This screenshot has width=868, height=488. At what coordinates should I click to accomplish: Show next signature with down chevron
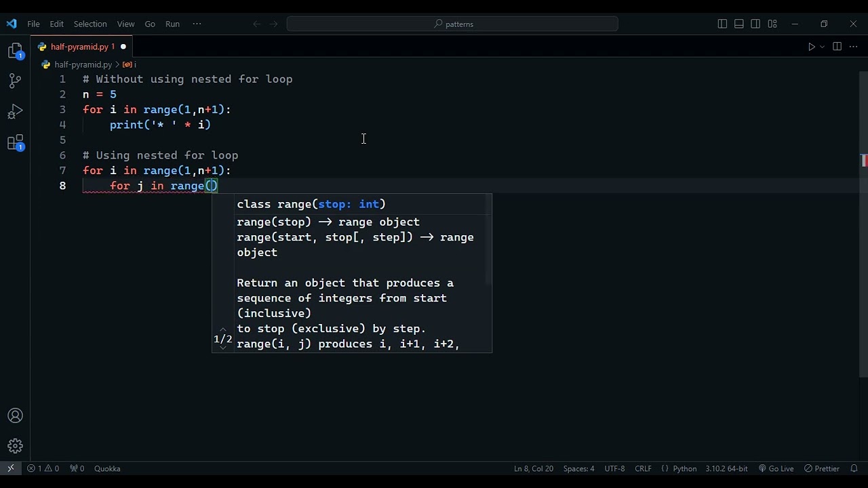(223, 348)
